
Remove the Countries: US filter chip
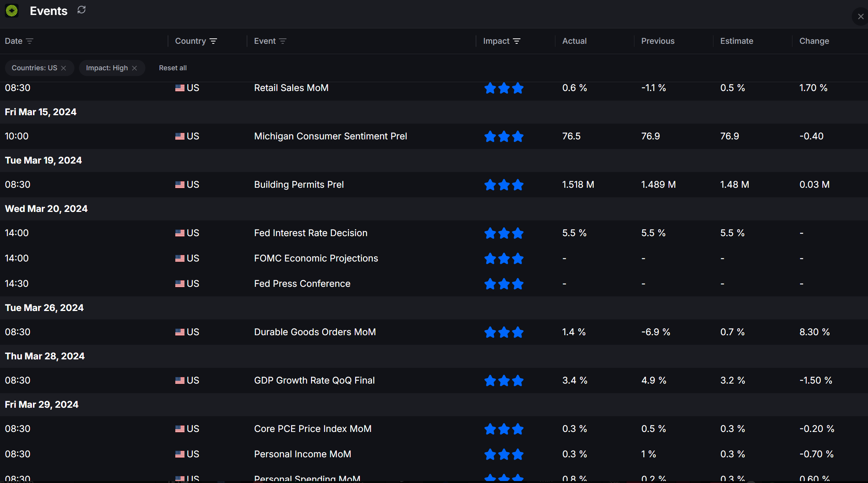tap(64, 68)
